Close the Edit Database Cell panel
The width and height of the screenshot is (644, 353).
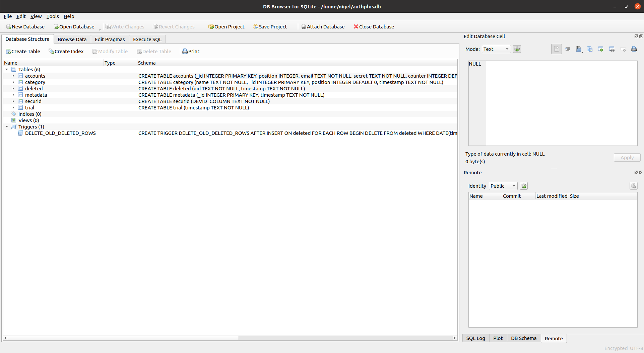point(641,36)
